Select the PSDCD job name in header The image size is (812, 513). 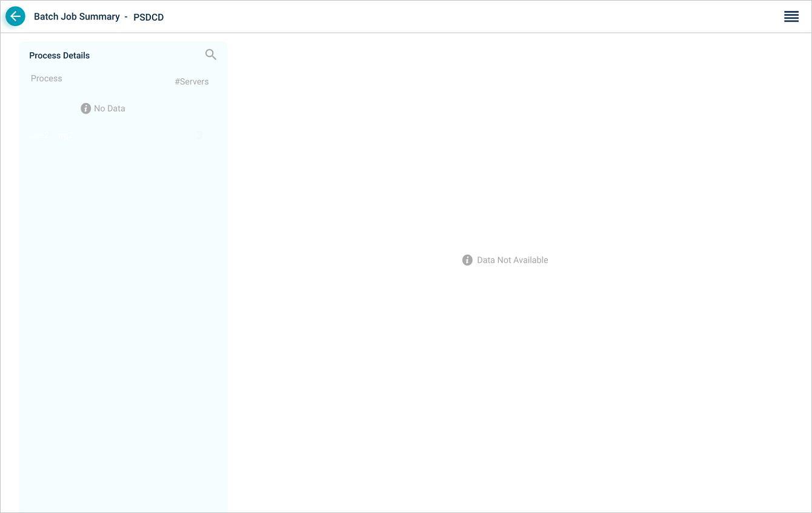click(148, 17)
